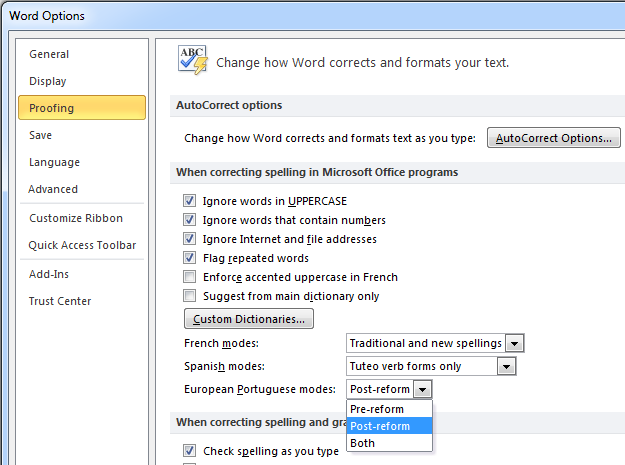Open Custom Dictionaries dialog
This screenshot has height=465, width=625.
tap(249, 319)
